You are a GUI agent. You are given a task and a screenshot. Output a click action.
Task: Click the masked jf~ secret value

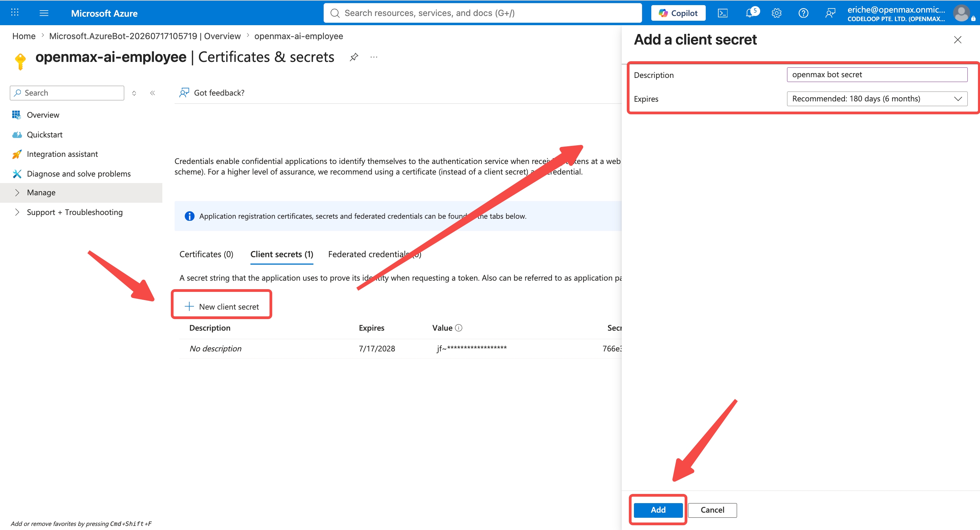tap(472, 348)
